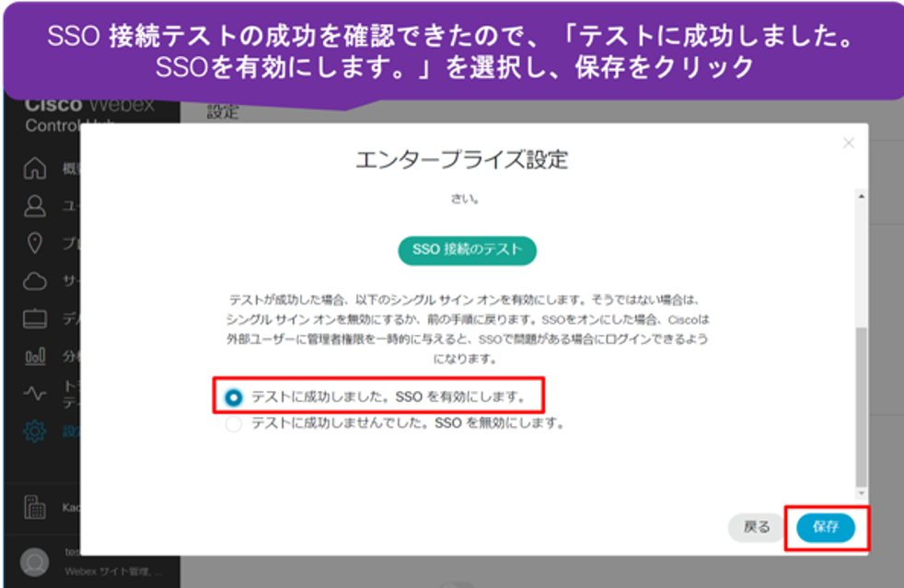Start the SSO 接続のテスト connection test

click(467, 249)
